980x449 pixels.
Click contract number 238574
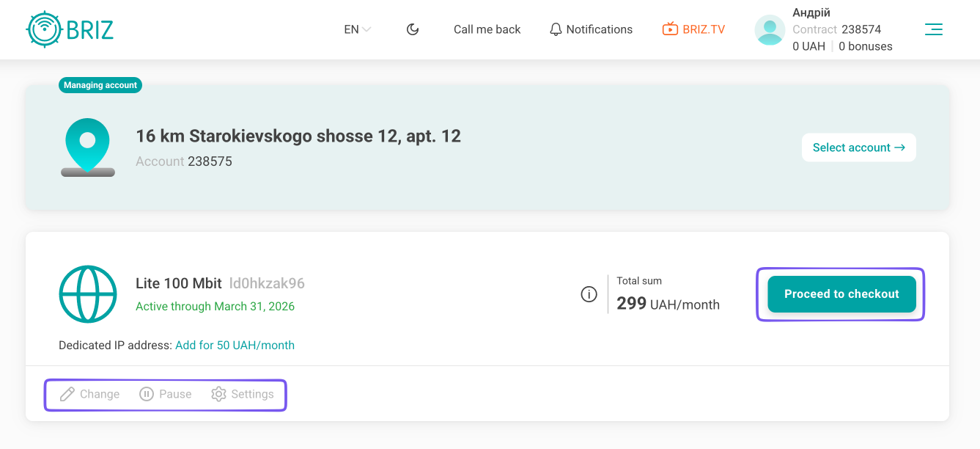click(x=861, y=29)
